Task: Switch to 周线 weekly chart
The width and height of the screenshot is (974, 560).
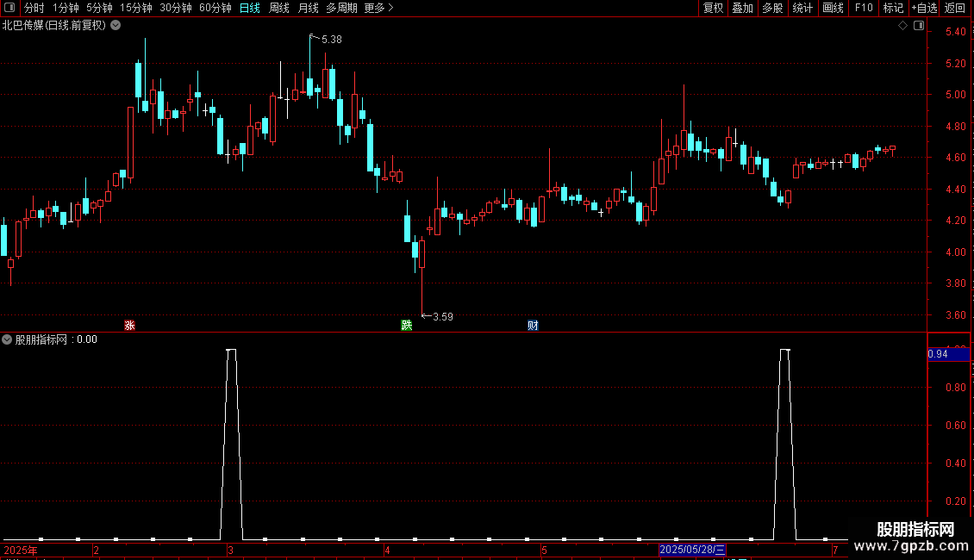Action: (x=279, y=8)
